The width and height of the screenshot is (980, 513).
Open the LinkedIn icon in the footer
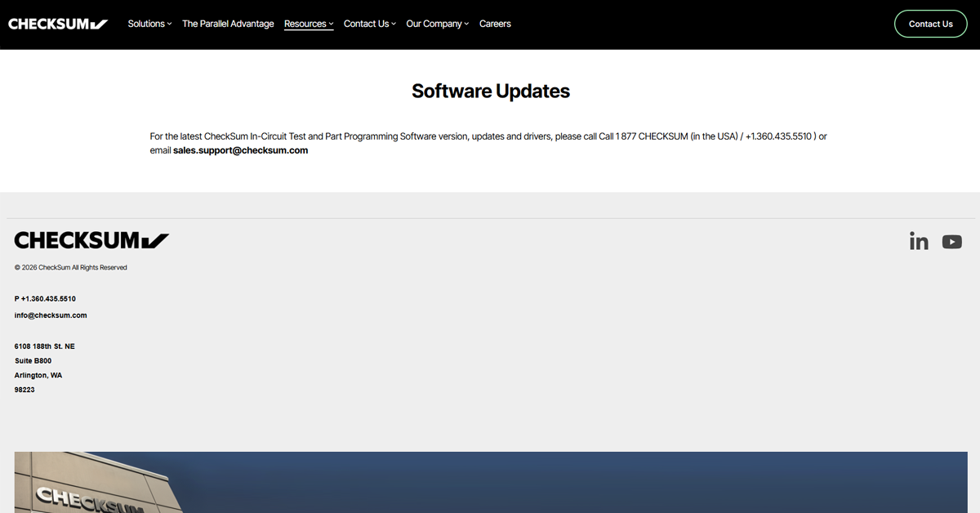[919, 241]
